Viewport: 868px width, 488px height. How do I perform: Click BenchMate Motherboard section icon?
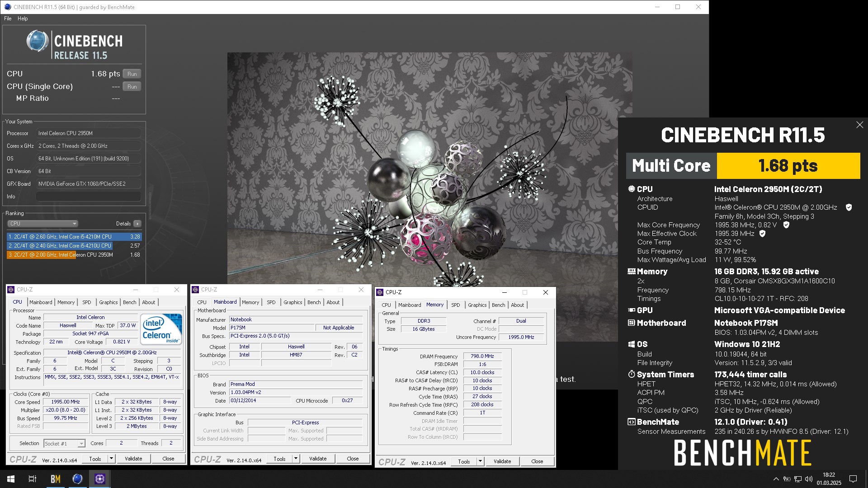point(632,323)
